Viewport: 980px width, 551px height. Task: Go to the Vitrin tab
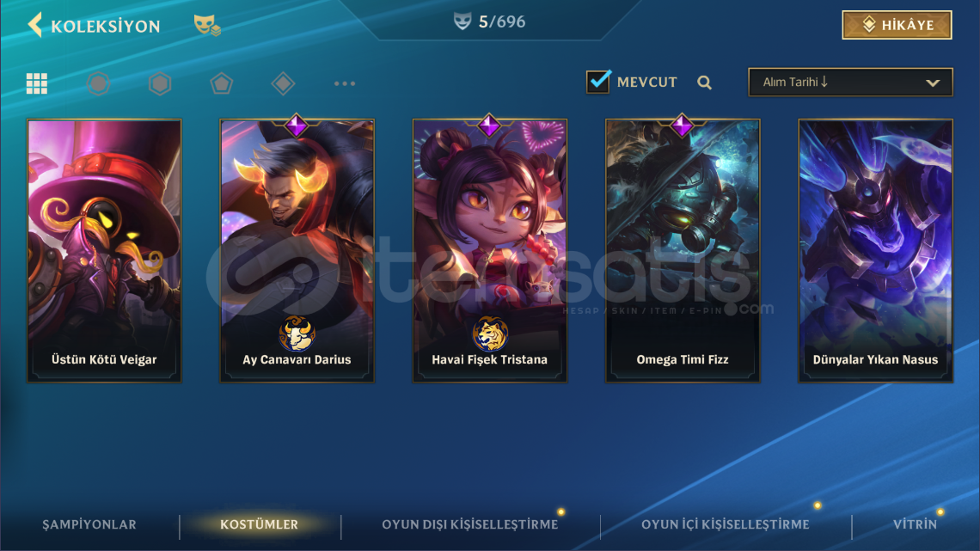click(915, 524)
